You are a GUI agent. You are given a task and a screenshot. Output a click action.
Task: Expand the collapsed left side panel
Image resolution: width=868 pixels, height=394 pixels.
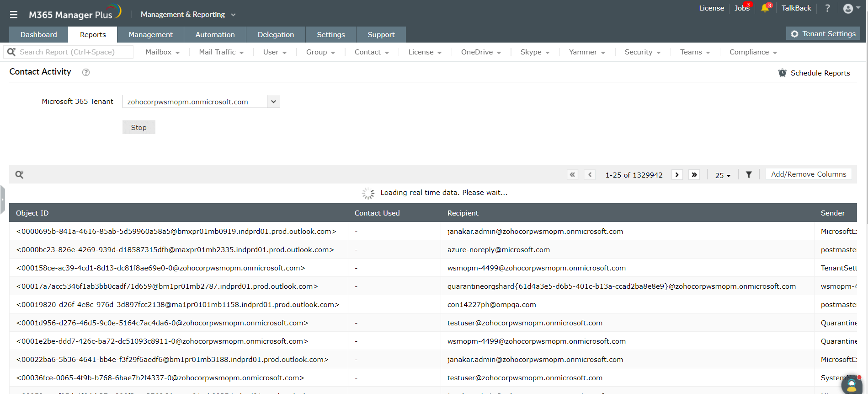click(2, 200)
